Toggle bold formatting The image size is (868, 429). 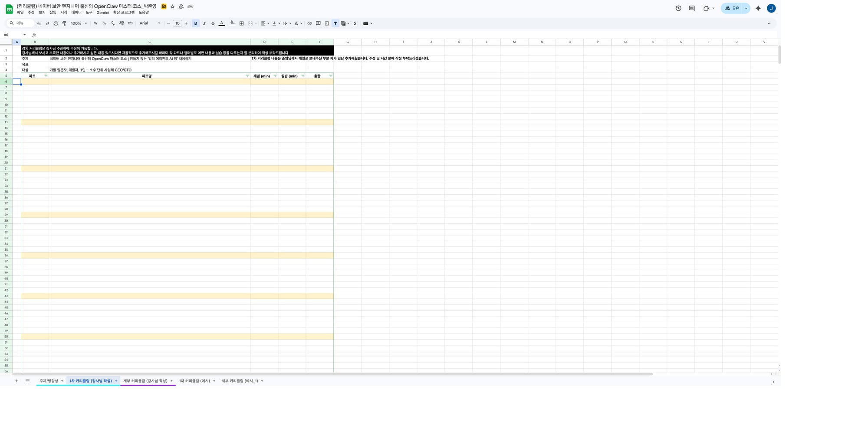pyautogui.click(x=196, y=23)
